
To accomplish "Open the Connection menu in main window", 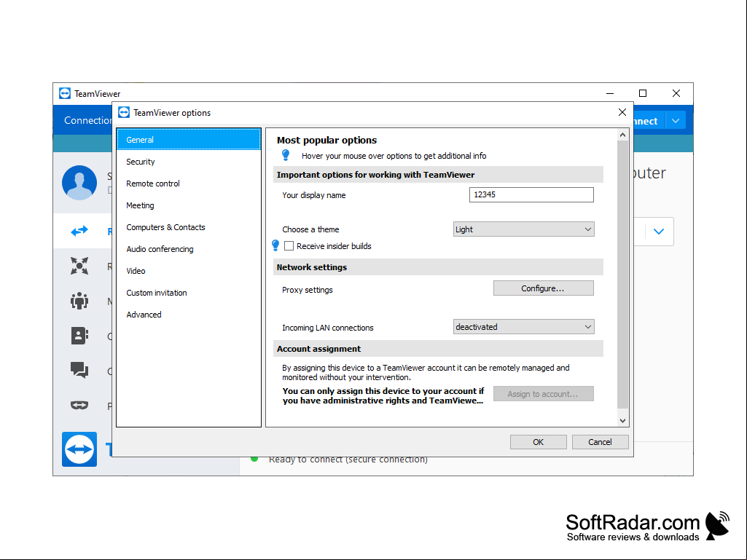I will (87, 120).
